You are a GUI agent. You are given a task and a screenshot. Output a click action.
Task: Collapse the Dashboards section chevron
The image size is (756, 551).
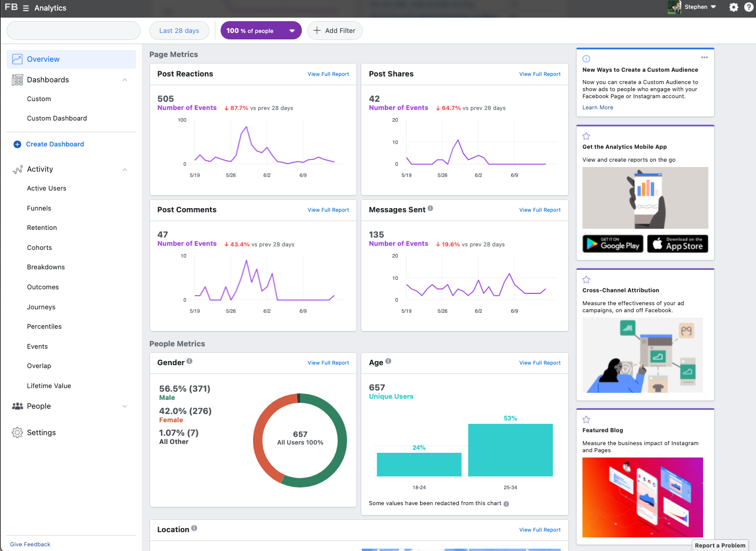coord(125,80)
